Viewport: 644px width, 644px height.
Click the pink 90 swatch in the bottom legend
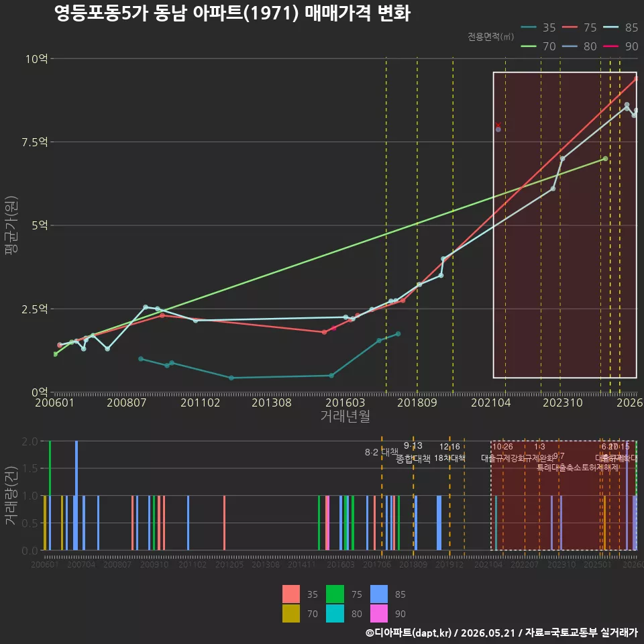point(378,614)
